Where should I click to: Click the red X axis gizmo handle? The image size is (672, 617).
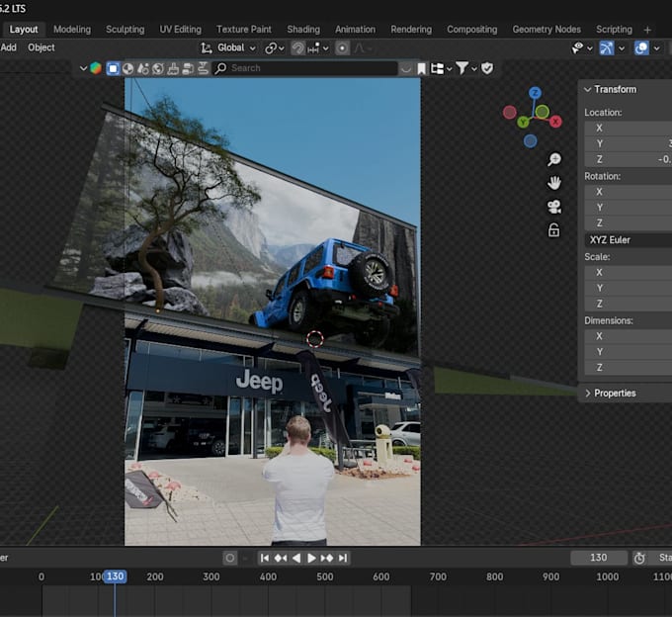(555, 122)
